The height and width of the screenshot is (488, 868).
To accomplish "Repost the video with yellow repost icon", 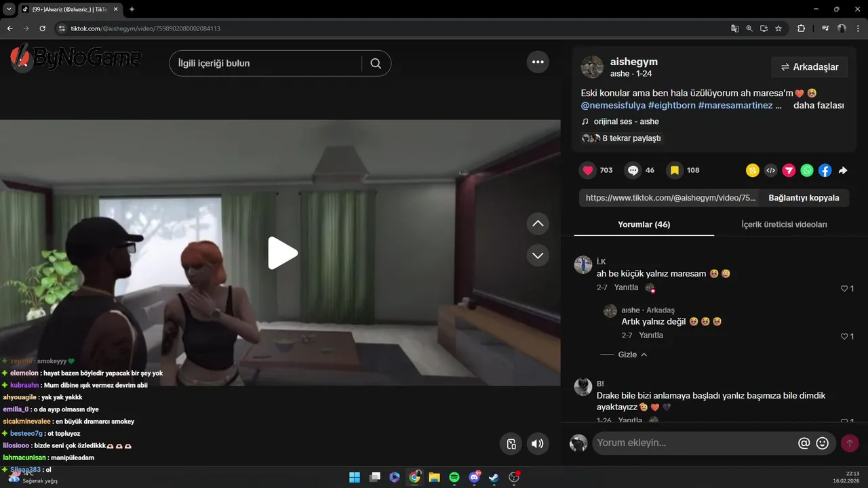I will (752, 171).
